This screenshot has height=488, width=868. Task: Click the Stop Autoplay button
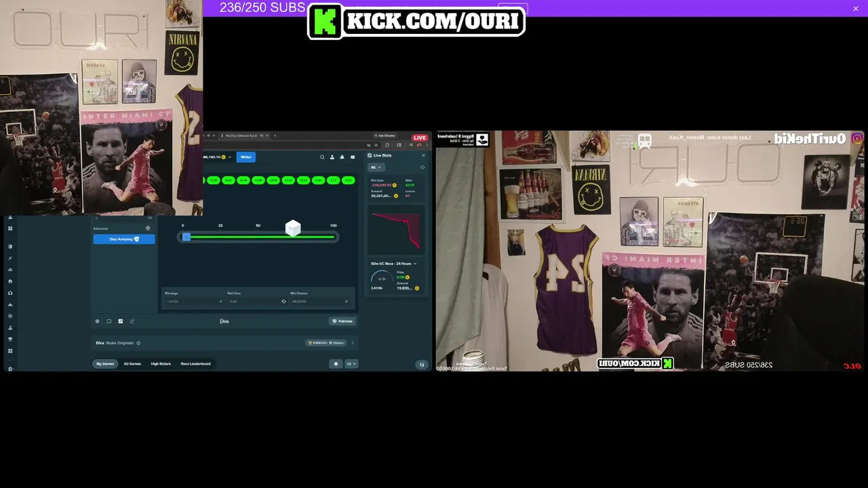[x=124, y=239]
